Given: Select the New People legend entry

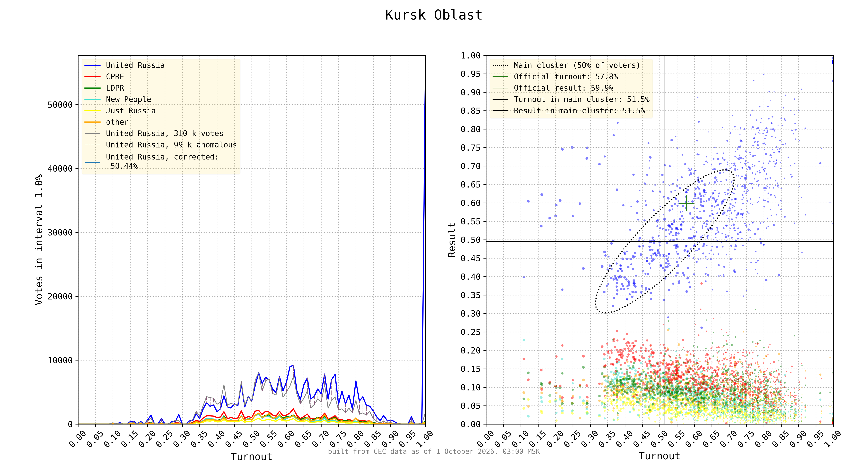Looking at the screenshot, I should [x=118, y=99].
